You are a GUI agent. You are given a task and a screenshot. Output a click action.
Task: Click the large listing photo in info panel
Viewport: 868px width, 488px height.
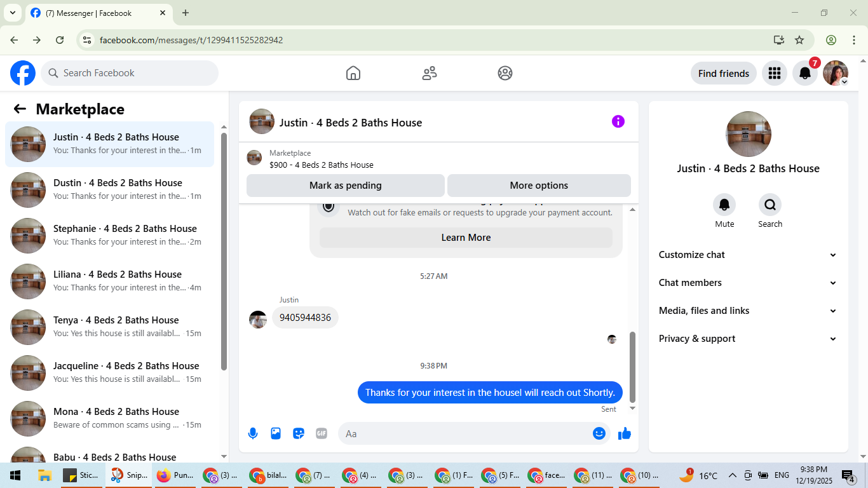749,134
